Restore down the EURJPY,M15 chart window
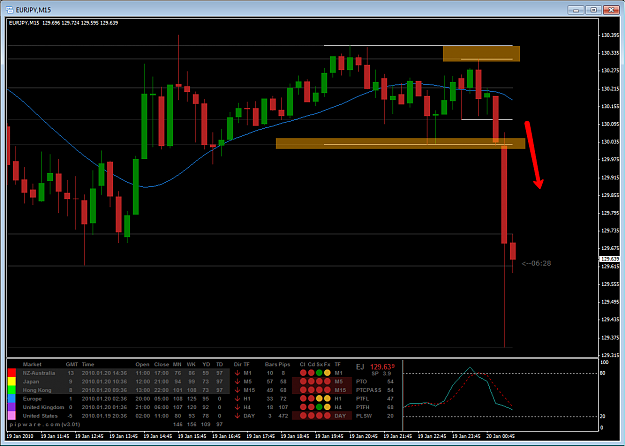 [x=594, y=10]
